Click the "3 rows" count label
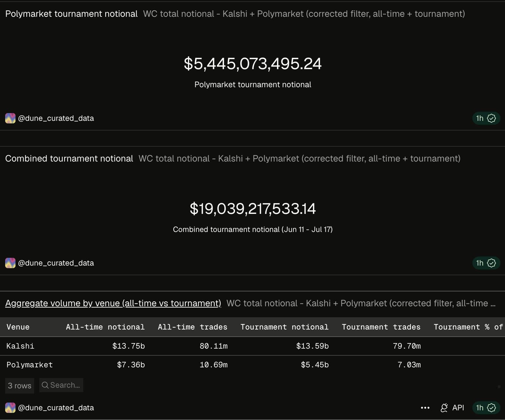505x420 pixels. point(20,385)
